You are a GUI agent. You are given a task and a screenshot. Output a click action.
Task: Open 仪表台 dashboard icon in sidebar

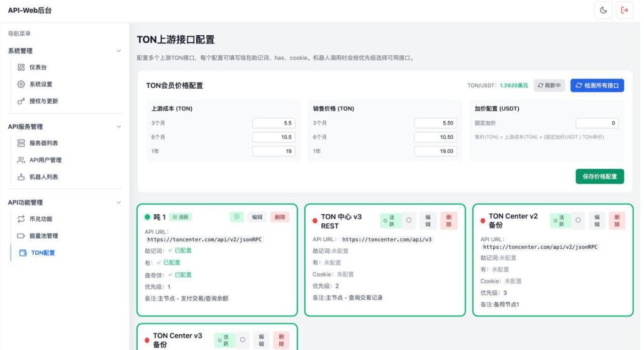(x=21, y=67)
